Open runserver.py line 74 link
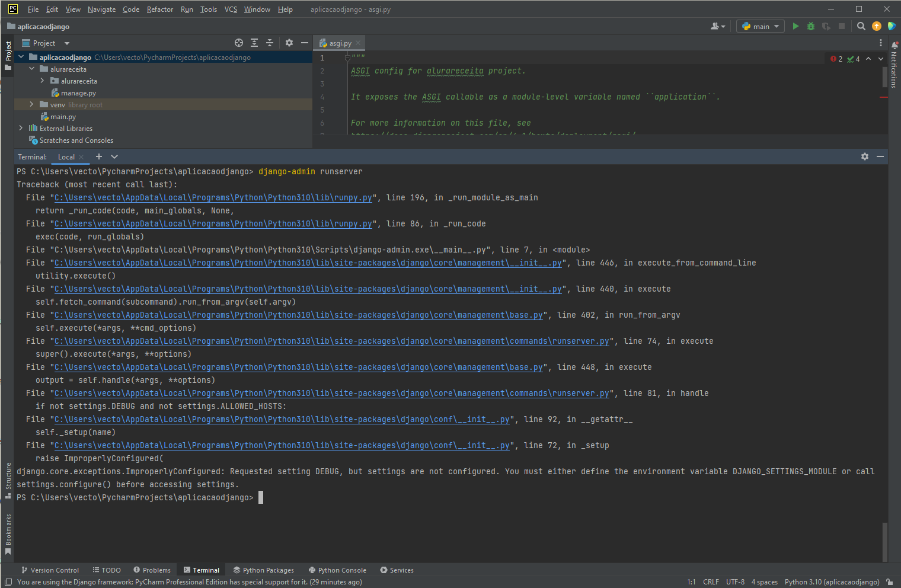 click(x=332, y=341)
